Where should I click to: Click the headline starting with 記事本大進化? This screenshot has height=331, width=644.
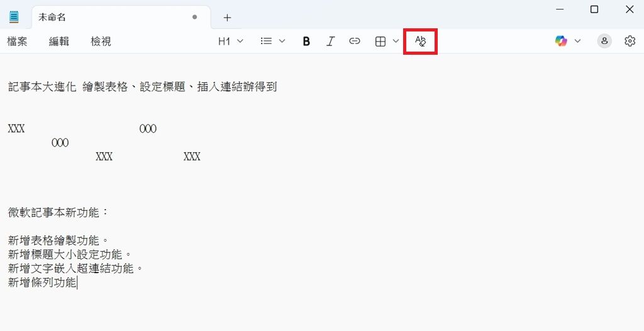[142, 87]
